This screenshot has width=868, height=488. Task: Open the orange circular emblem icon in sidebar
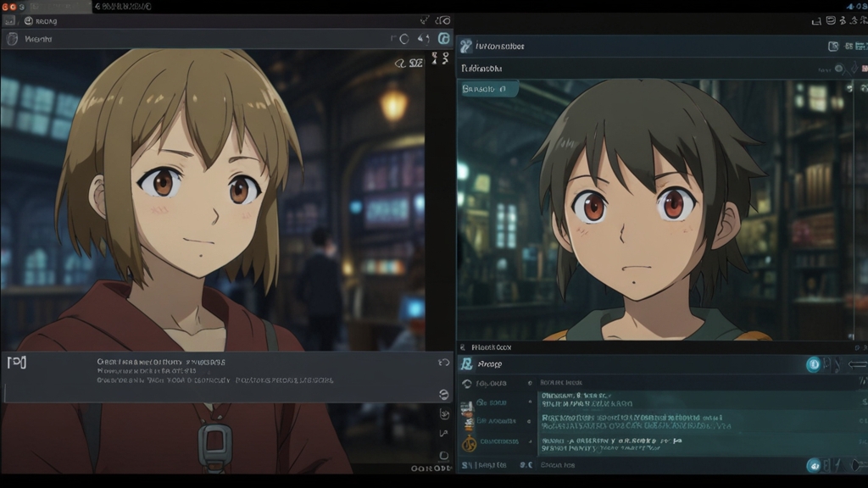[469, 442]
